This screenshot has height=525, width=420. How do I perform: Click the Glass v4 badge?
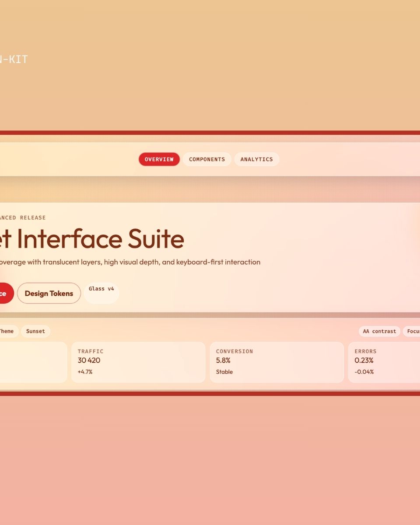point(101,292)
